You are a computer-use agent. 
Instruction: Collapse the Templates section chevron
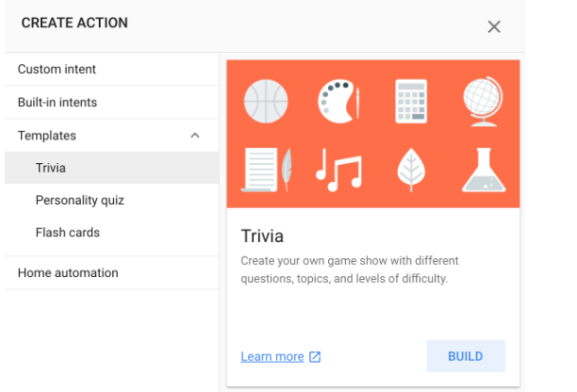[195, 136]
